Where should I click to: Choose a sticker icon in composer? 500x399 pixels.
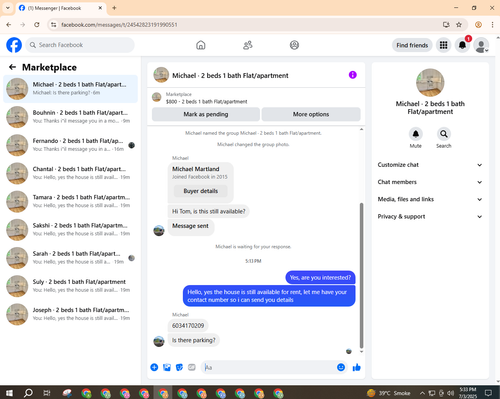click(x=179, y=367)
